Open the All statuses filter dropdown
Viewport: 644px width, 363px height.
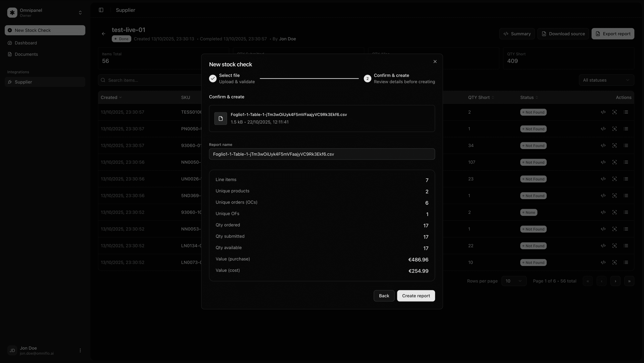click(606, 80)
